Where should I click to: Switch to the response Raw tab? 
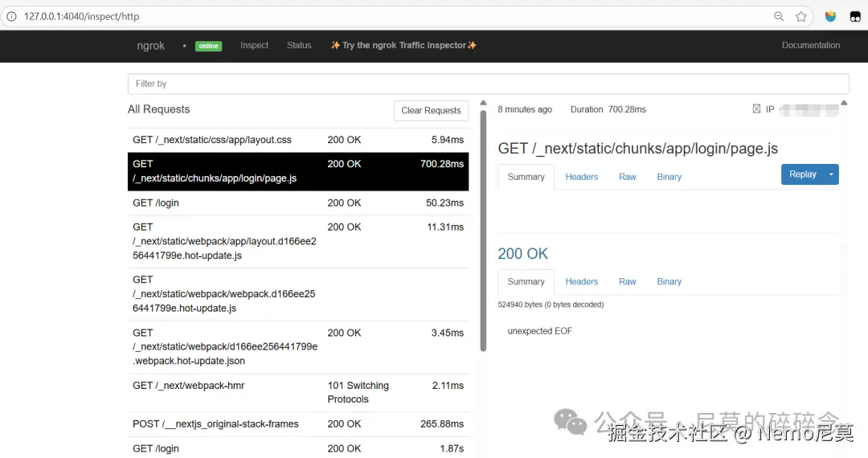point(627,281)
